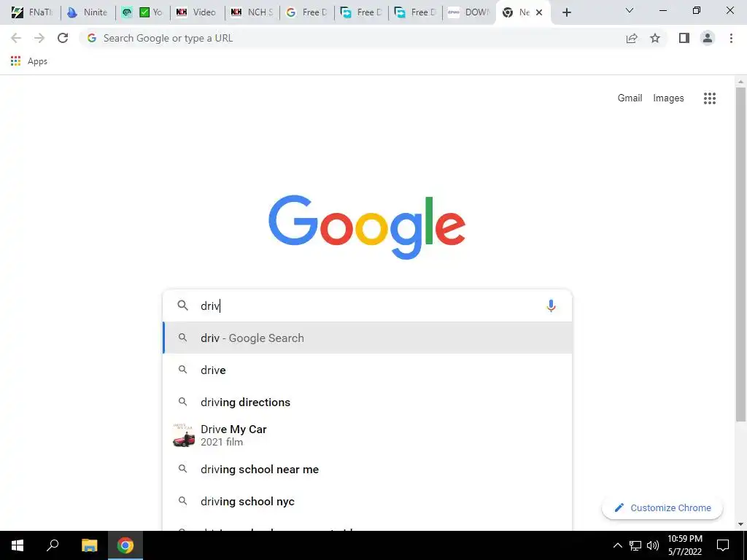Select the 'driv - Google Search' suggestion

coord(368,338)
